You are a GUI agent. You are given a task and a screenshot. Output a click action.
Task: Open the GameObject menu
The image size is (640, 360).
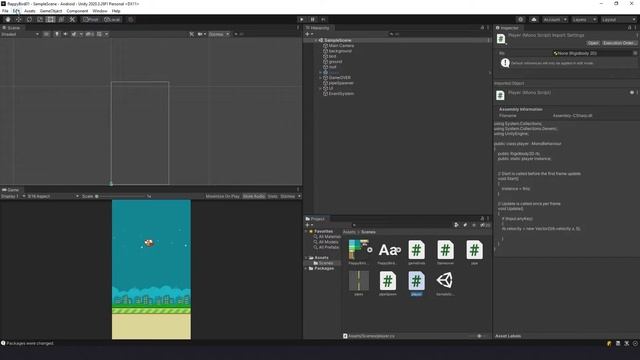51,11
